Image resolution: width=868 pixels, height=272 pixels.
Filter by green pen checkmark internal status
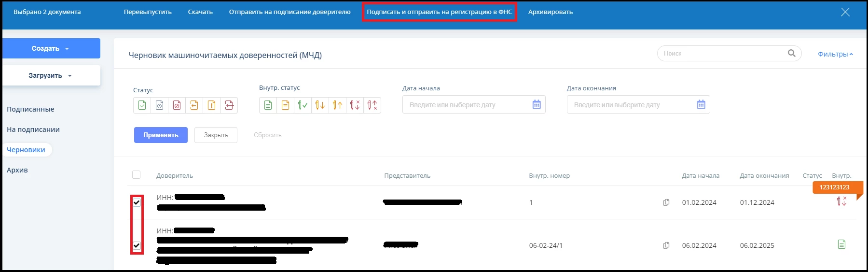pyautogui.click(x=303, y=105)
